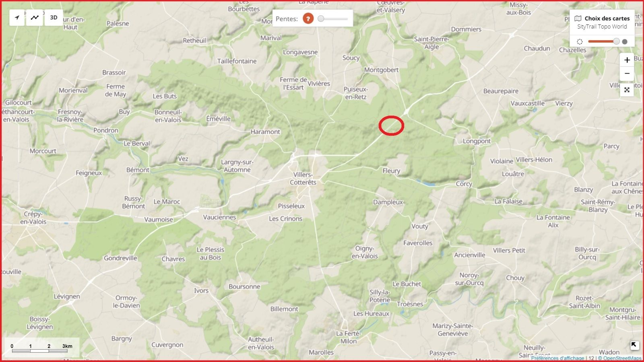The image size is (644, 362).
Task: Click the map opacity slider knob
Action: (616, 41)
